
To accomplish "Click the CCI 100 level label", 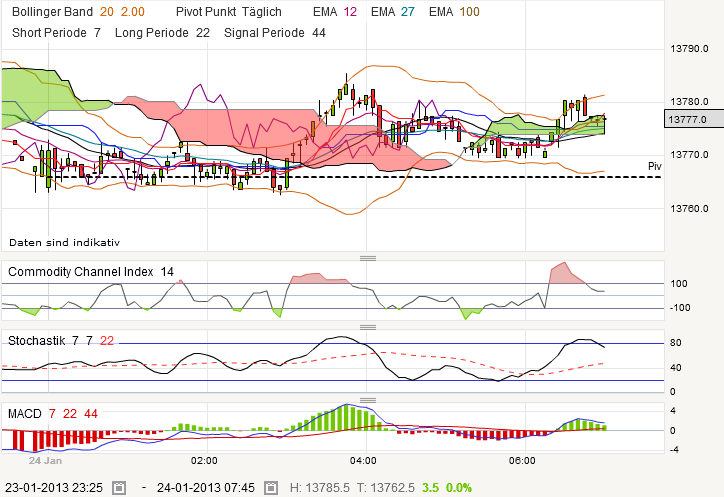I will tap(679, 284).
